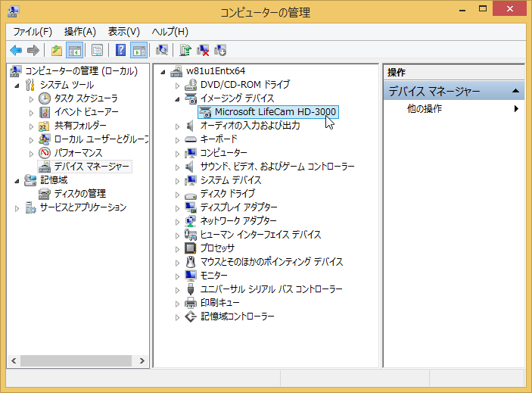Collapse the 記憶域 node in left tree
The width and height of the screenshot is (532, 393).
pos(17,181)
